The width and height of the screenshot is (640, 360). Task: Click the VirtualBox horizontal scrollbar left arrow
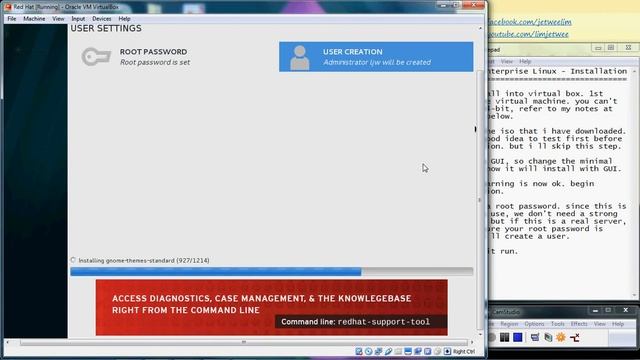click(7, 342)
